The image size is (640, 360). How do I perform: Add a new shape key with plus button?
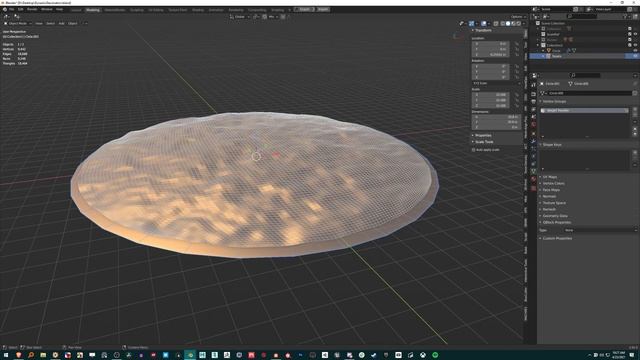[x=635, y=152]
